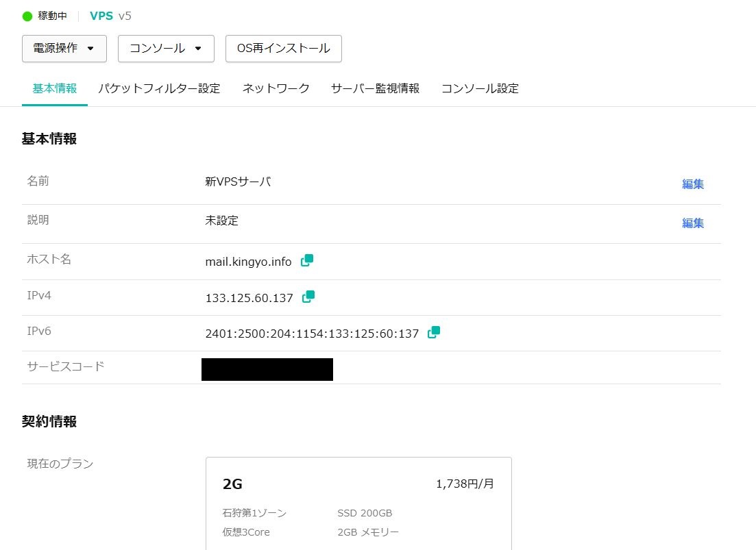Switch to the パケットフィルター設定 tab
This screenshot has height=550, width=756.
tap(159, 88)
